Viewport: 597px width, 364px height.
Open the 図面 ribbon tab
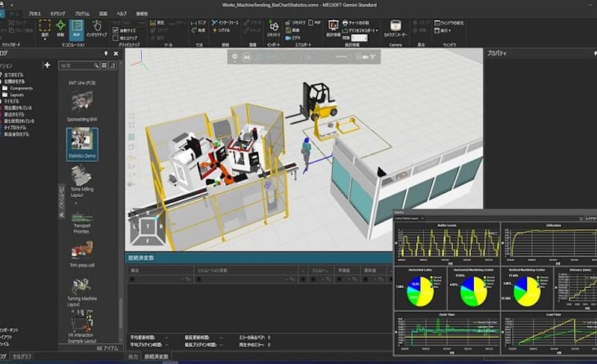[x=103, y=13]
